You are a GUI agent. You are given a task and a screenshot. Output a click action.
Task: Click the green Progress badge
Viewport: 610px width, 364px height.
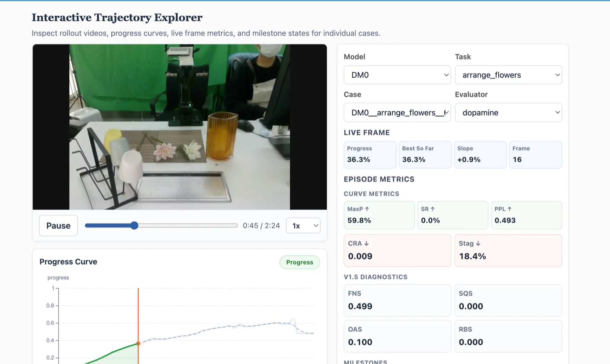[300, 262]
